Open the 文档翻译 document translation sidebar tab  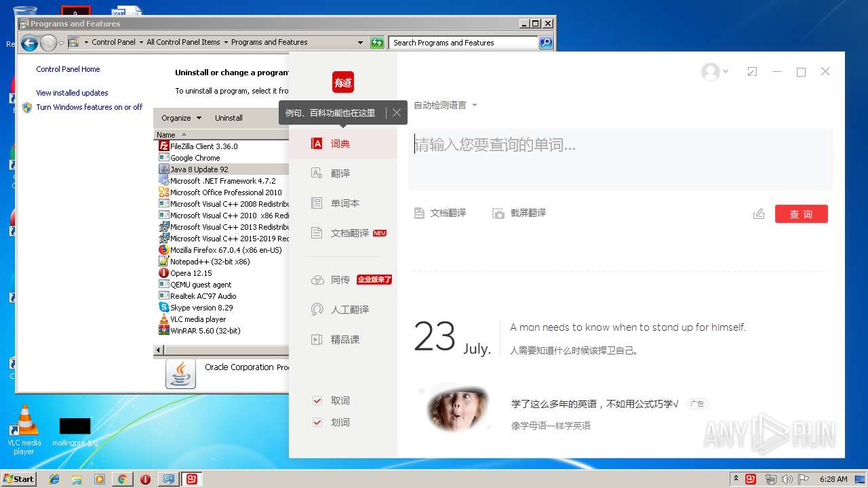click(x=343, y=233)
